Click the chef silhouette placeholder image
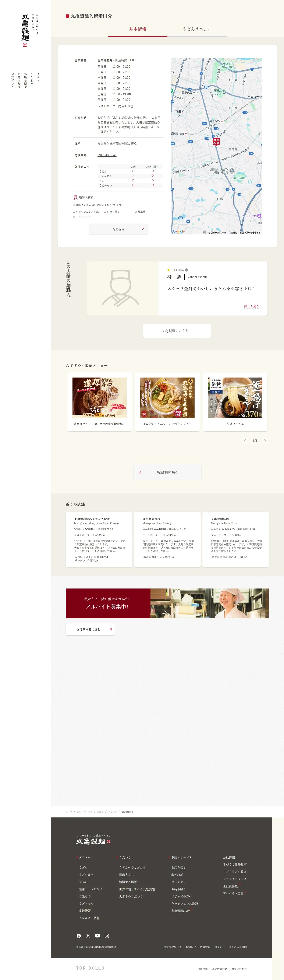This screenshot has width=284, height=980. coord(123,288)
